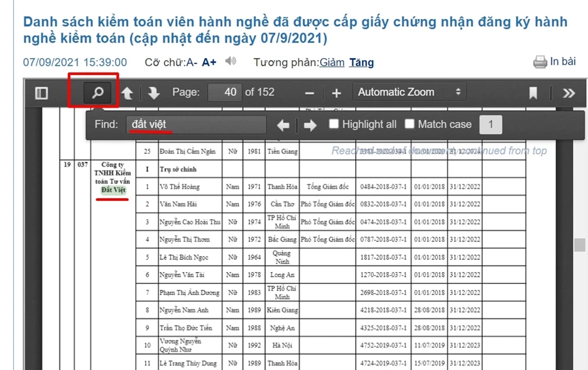Click the name Trần Thọ Đức Tiến
The height and width of the screenshot is (370, 588).
click(186, 328)
